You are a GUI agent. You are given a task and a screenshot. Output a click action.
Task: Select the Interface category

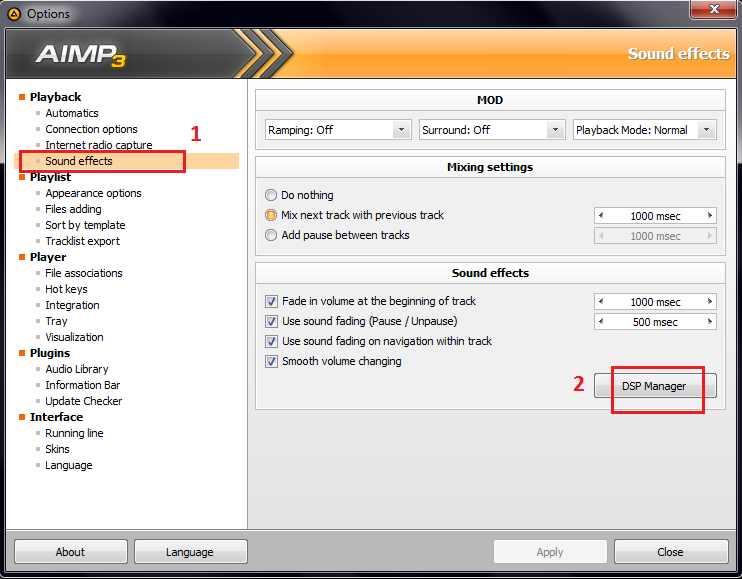(x=56, y=417)
